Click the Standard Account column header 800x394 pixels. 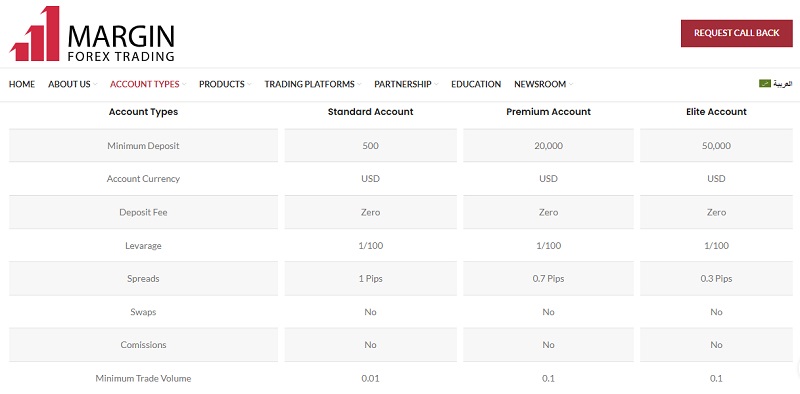click(370, 112)
